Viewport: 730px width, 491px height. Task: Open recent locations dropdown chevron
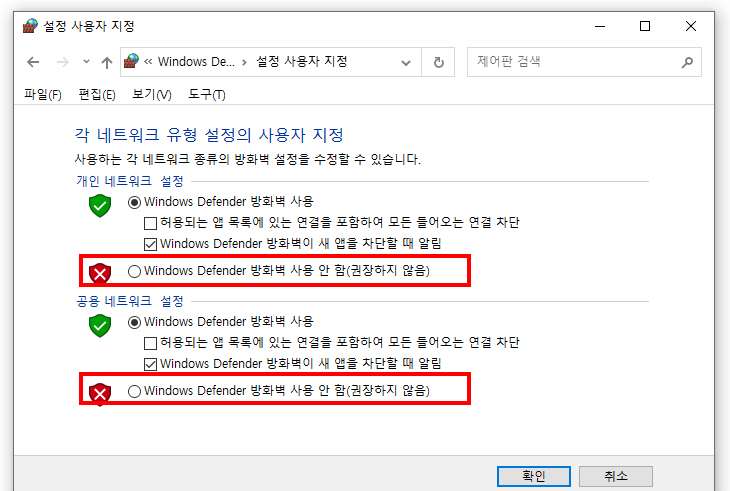click(86, 61)
